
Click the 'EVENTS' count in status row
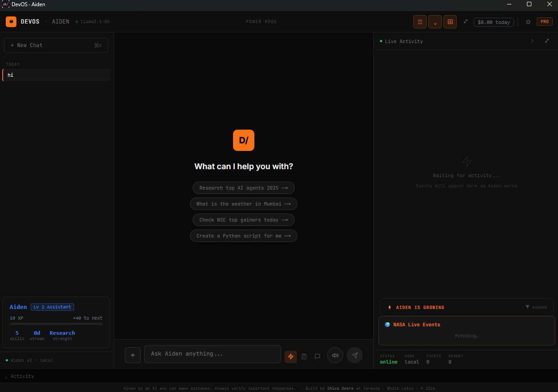click(428, 362)
